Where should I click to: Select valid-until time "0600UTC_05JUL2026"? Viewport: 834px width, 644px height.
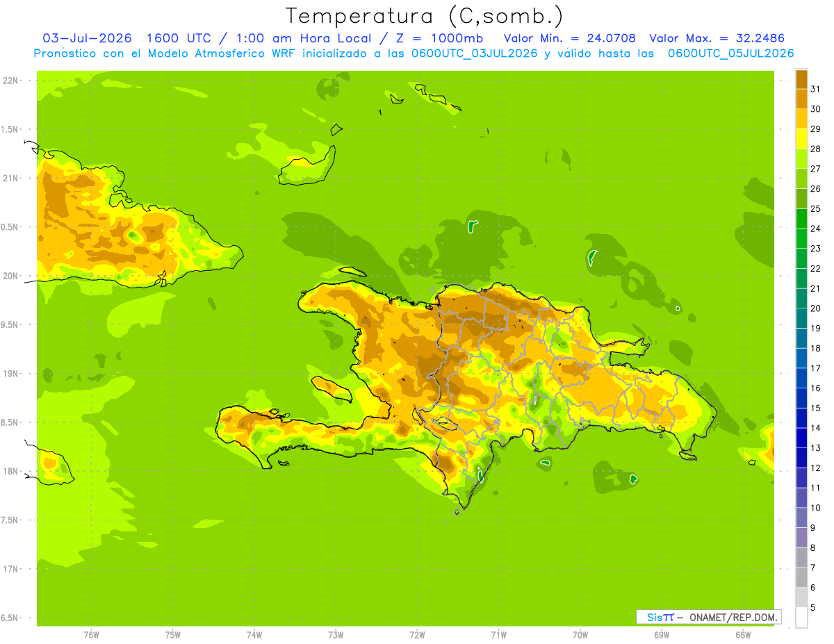click(730, 53)
